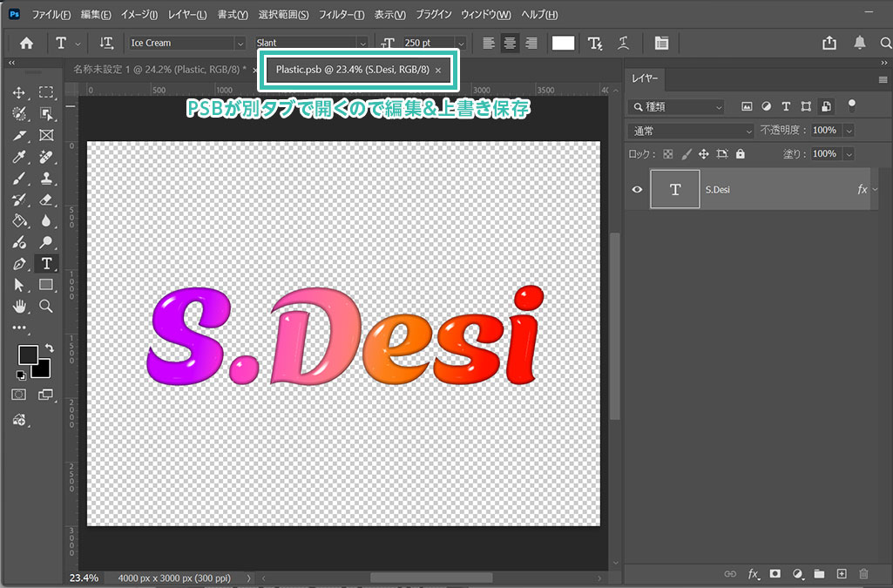Create a new layer group folder

tap(819, 574)
